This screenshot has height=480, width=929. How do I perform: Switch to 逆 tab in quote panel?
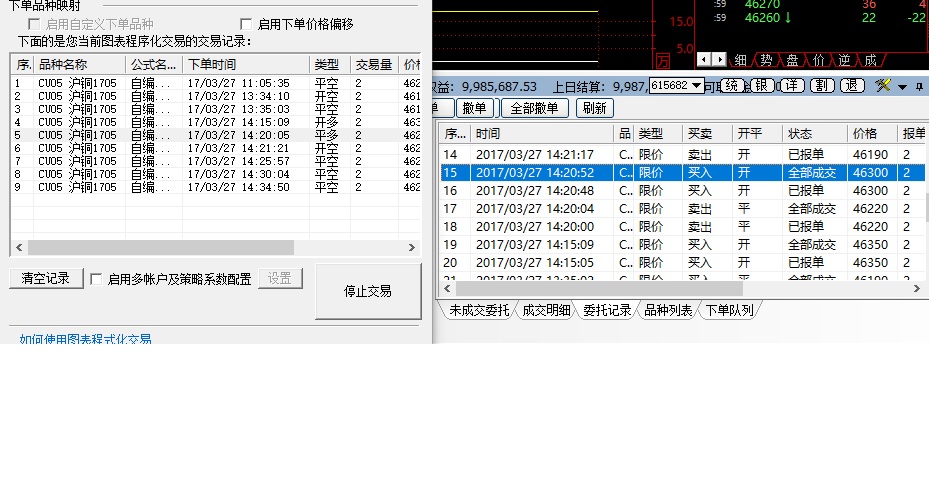click(x=844, y=60)
